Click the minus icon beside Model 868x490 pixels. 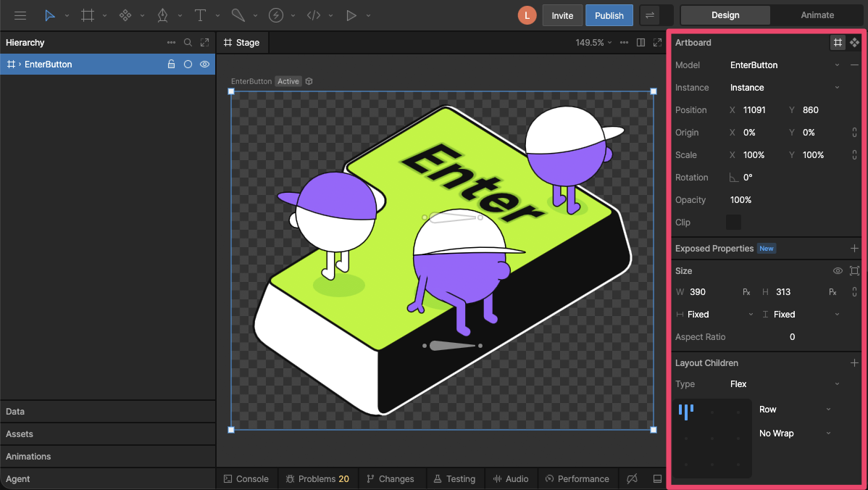point(854,65)
